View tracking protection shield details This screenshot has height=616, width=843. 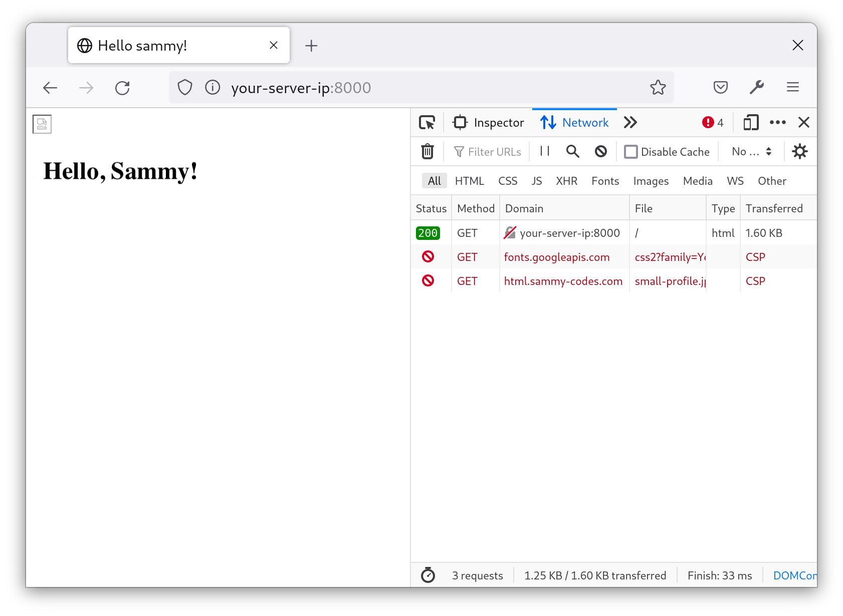pyautogui.click(x=185, y=87)
